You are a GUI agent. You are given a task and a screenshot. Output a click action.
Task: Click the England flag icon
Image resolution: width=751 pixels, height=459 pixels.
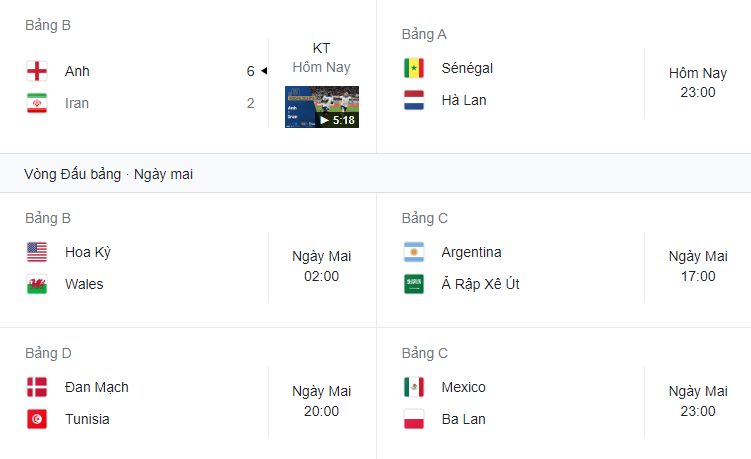(x=37, y=71)
